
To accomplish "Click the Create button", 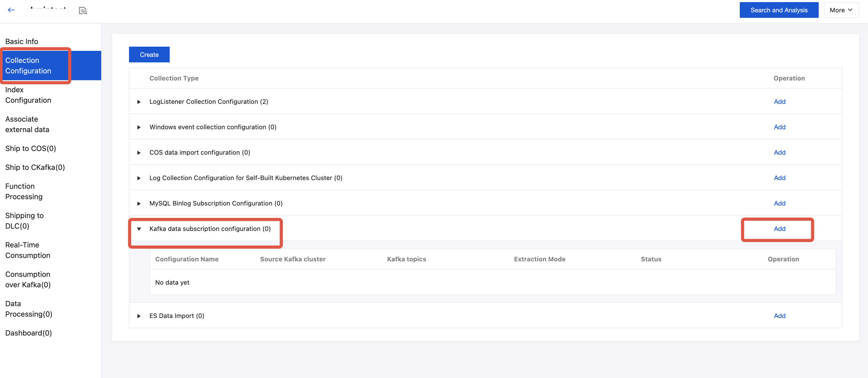I will click(x=149, y=55).
